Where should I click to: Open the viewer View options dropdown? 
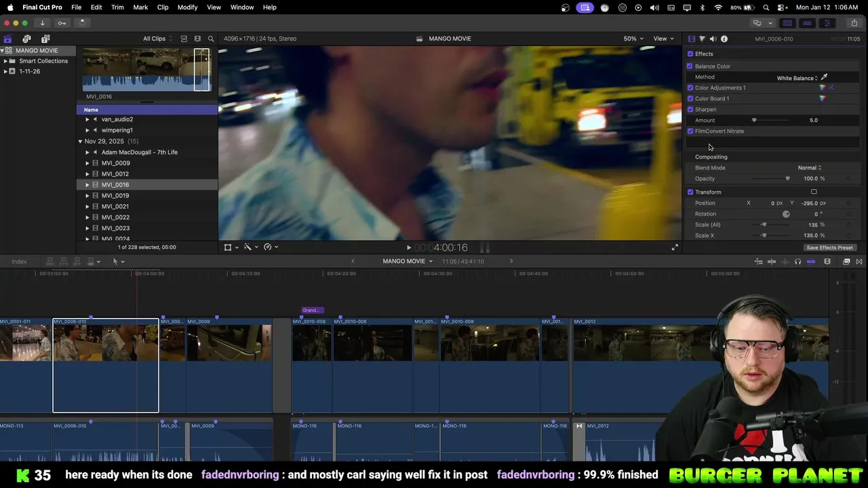[x=663, y=39]
